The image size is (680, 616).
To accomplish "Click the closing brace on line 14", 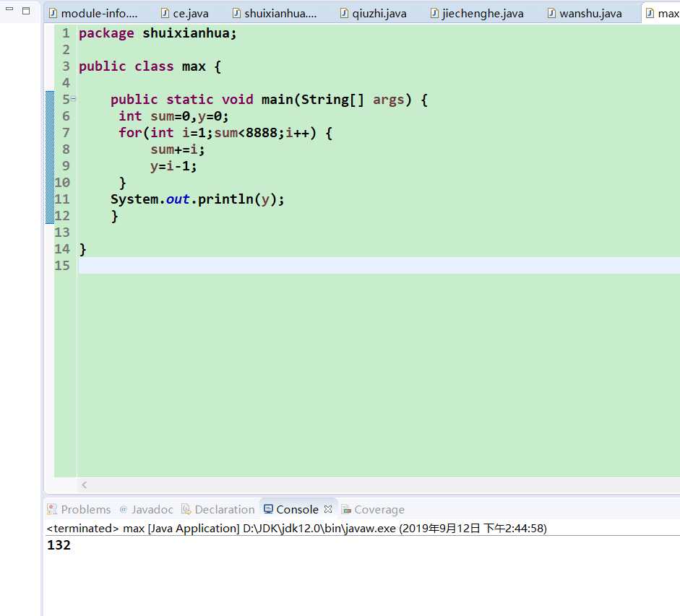I will (x=83, y=249).
